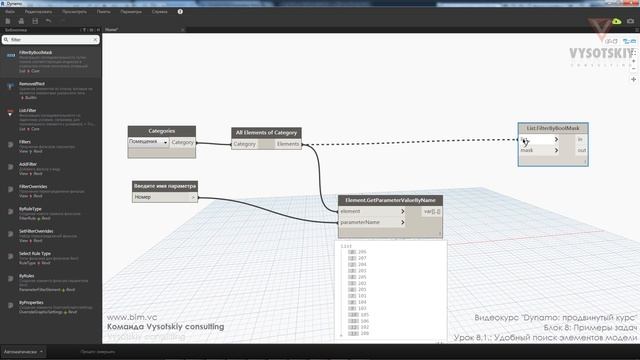Click the Open file toolbar icon
This screenshot has width=640, height=360.
pyautogui.click(x=21, y=21)
